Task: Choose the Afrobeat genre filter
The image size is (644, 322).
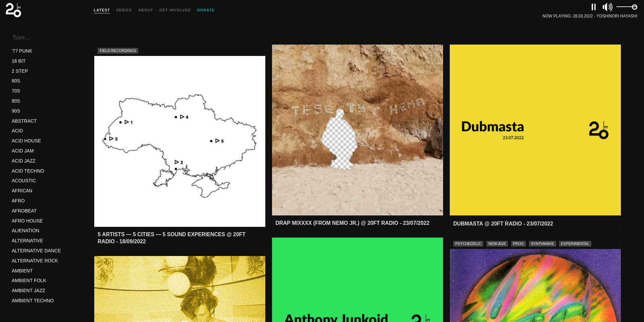Action: coord(24,211)
